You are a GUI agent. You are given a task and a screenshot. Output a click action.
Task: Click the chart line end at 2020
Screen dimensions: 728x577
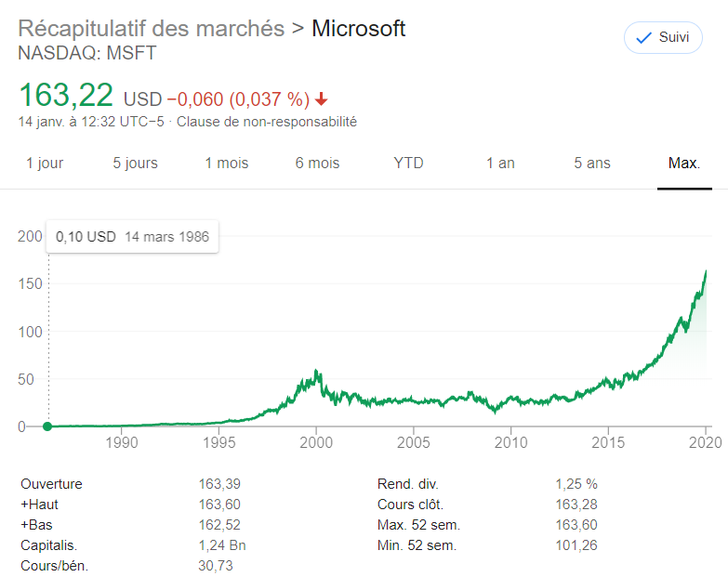(706, 271)
